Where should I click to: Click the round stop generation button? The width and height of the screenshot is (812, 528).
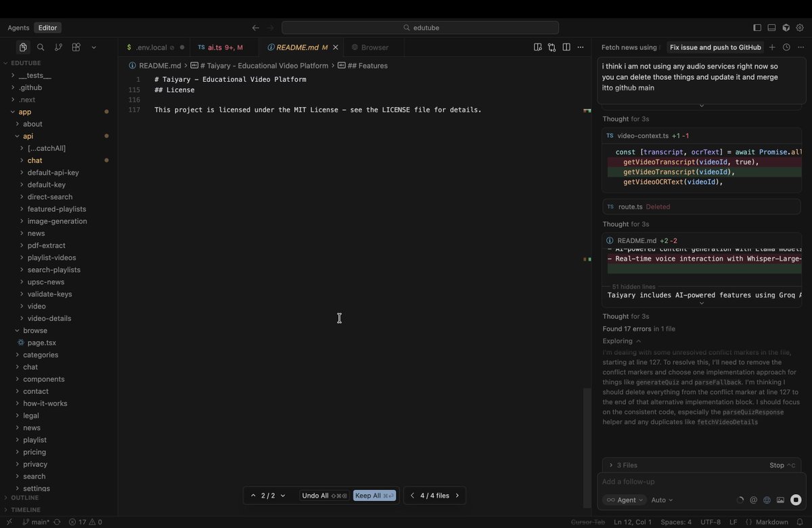(x=796, y=500)
